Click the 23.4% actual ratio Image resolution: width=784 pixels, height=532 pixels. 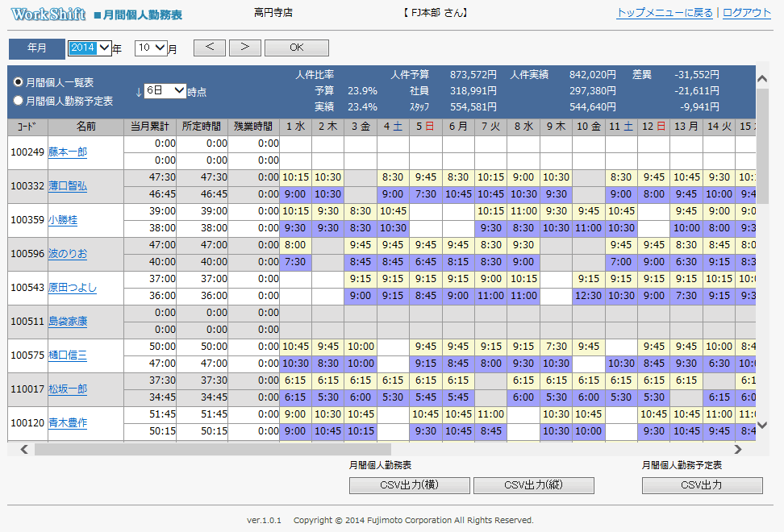pyautogui.click(x=362, y=106)
